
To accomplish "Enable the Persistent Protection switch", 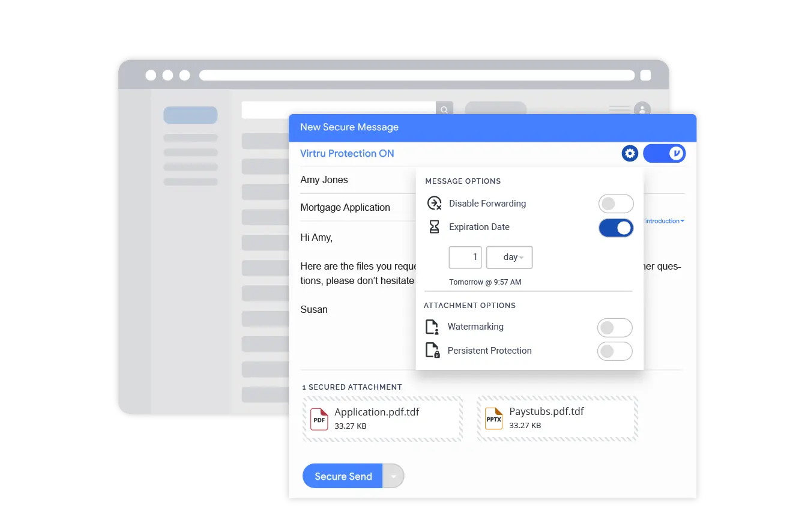I will click(x=615, y=351).
